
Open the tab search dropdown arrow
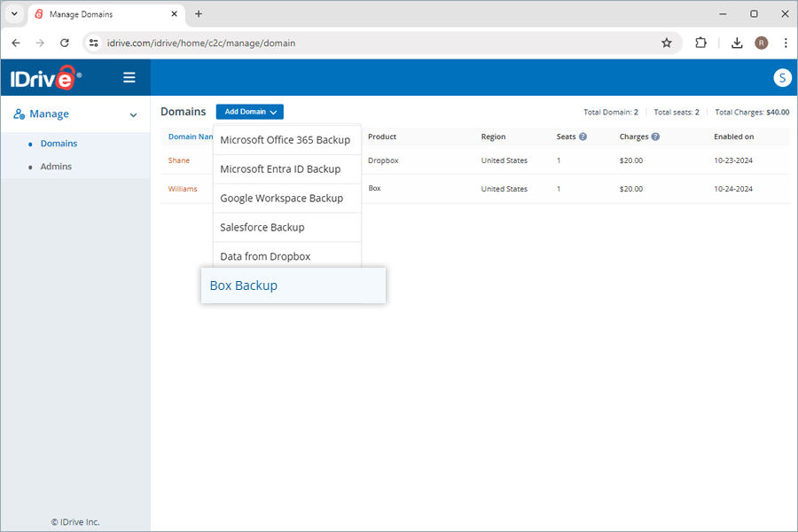14,14
